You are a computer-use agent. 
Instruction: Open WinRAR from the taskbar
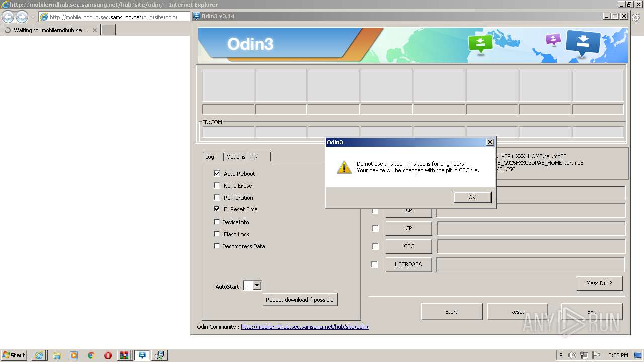coord(124,355)
